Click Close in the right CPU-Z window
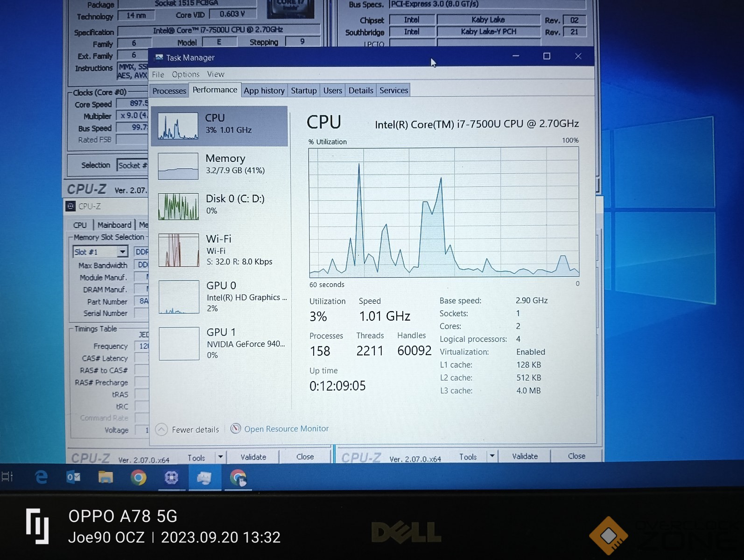This screenshot has height=560, width=744. (x=576, y=456)
